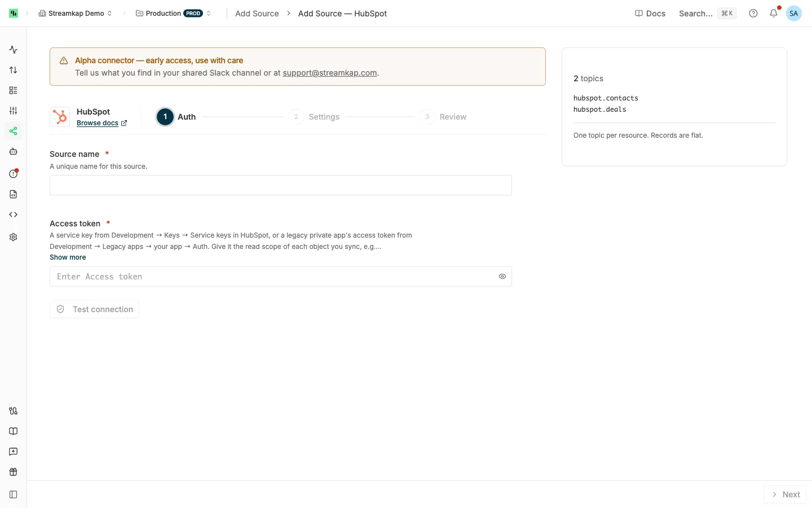Go to Add Source breadcrumb
This screenshot has height=508, width=812.
pos(257,14)
